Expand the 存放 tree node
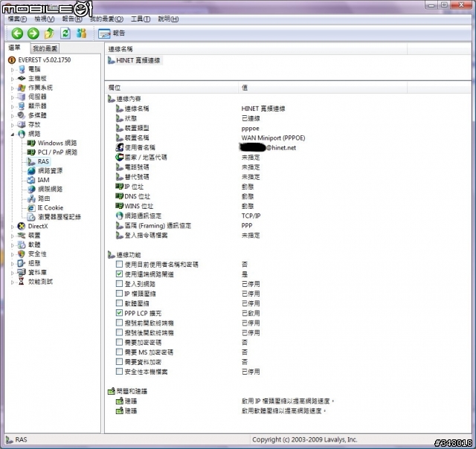The width and height of the screenshot is (476, 449). tap(13, 125)
